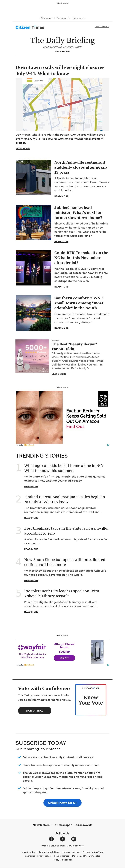Click the 5th & Glow logo in ad
This screenshot has height=868, width=125.
[103, 398]
